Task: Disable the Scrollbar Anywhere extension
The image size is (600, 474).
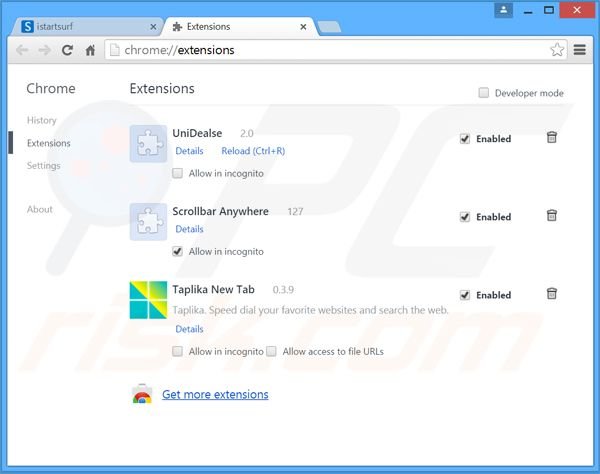Action: tap(465, 217)
